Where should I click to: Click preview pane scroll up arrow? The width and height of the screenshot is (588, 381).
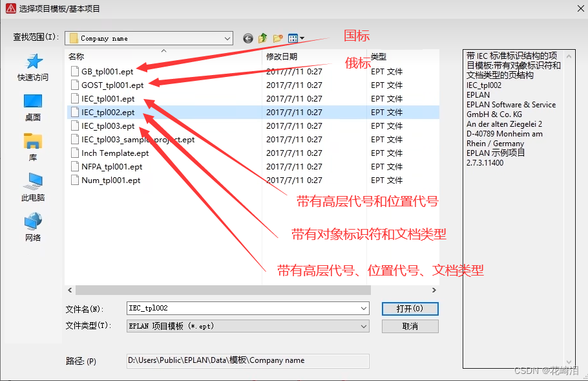tap(569, 56)
